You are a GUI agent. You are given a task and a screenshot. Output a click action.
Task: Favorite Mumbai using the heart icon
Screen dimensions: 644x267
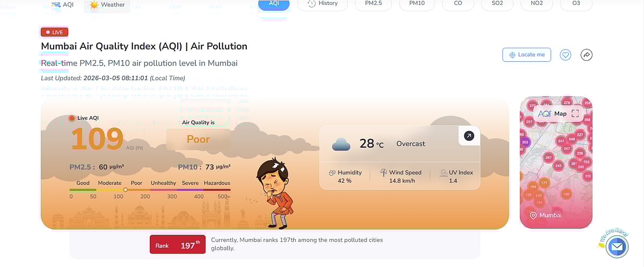tap(565, 55)
